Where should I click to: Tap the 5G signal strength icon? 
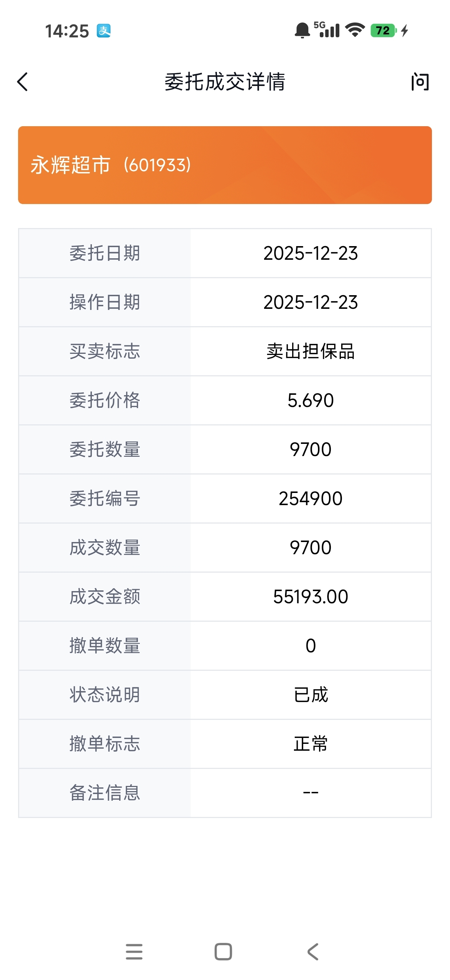[x=327, y=30]
